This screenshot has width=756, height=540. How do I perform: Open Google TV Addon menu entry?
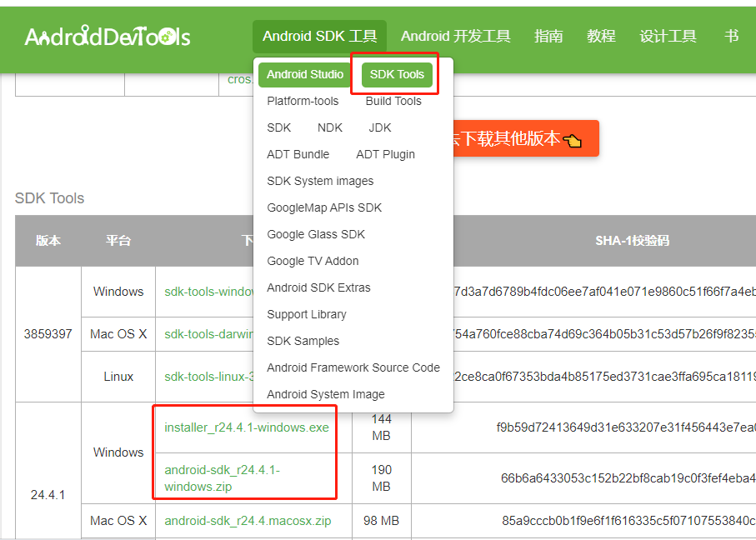[313, 261]
